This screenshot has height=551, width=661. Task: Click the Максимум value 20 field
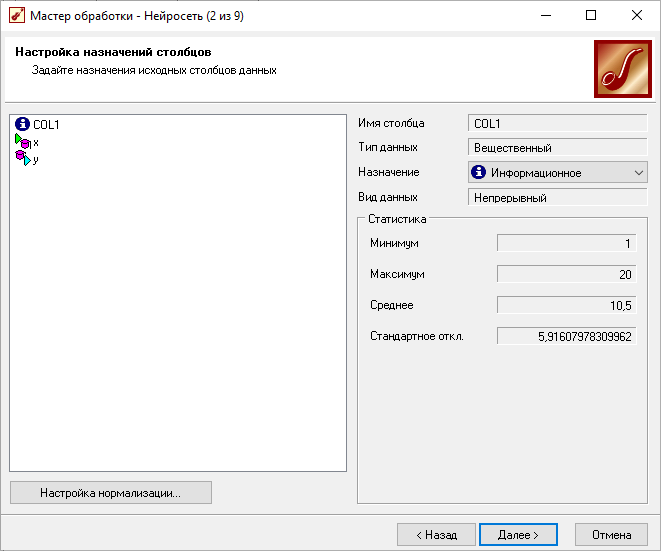point(567,274)
